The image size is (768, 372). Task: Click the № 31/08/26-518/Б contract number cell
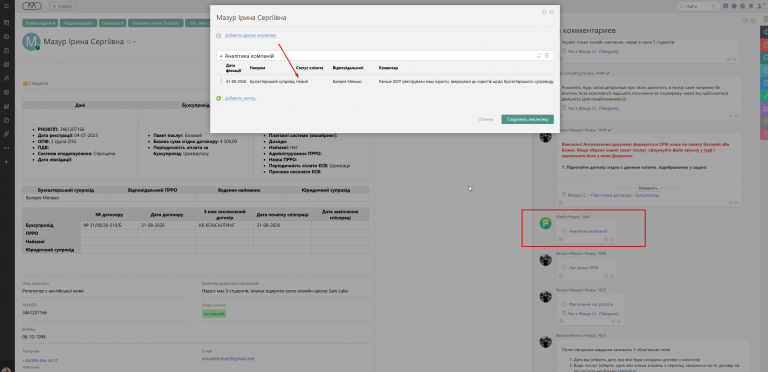tap(109, 225)
